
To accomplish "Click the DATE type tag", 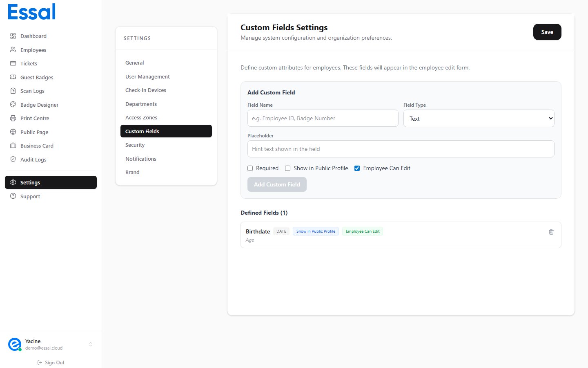I will (281, 231).
